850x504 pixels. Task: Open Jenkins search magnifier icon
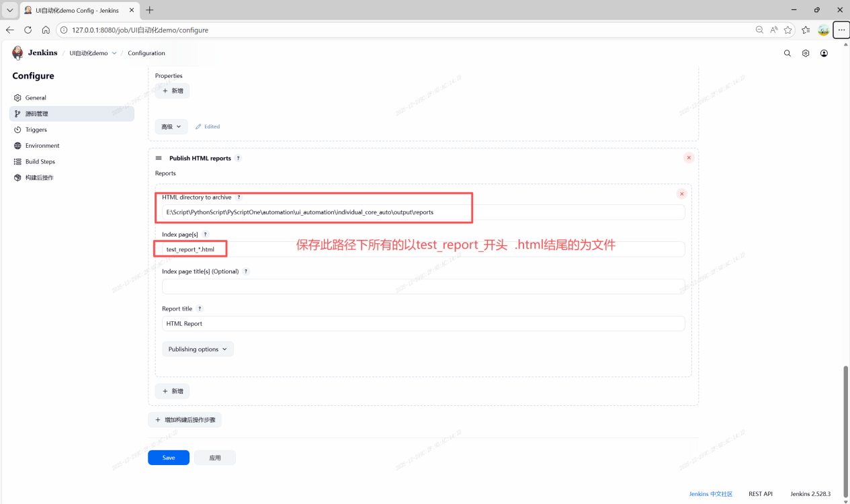[788, 53]
